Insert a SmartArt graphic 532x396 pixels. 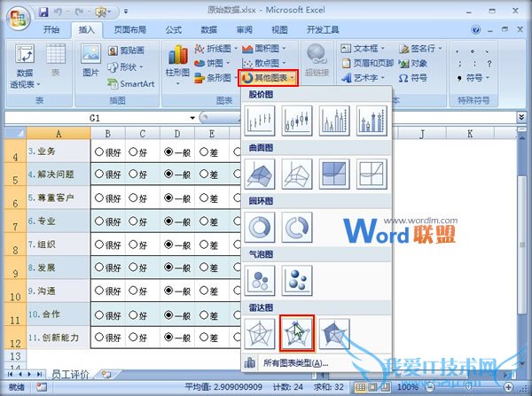(131, 83)
